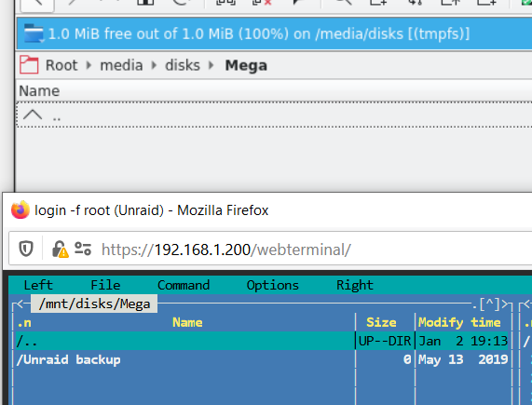Open the Right menu in Midnight Commander
Screen dimensions: 532x405
355,285
